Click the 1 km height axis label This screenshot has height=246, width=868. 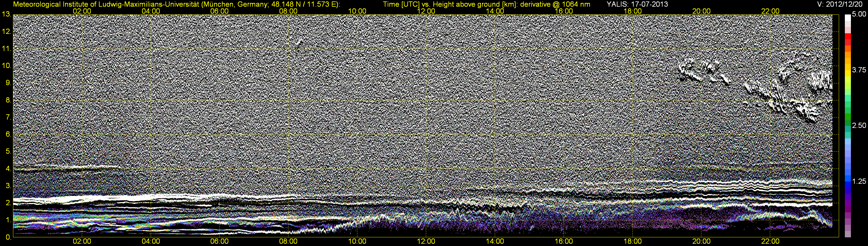[x=8, y=220]
